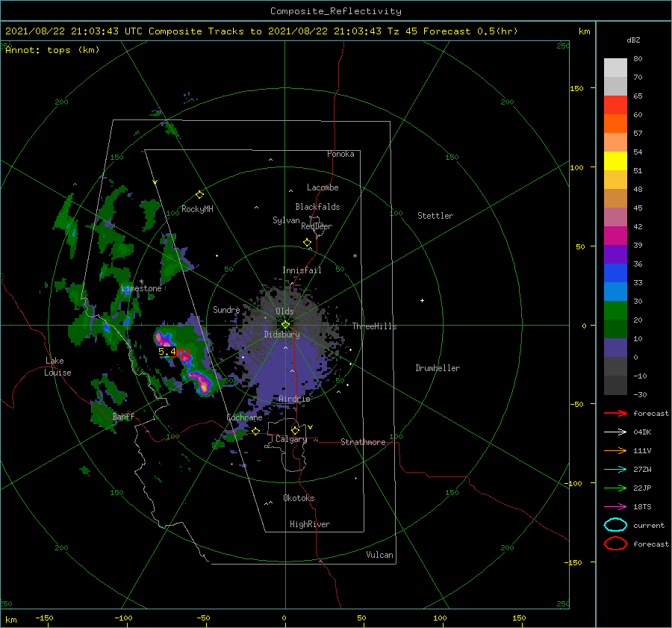
Task: Click the Lacombe city label
Action: coord(323,187)
